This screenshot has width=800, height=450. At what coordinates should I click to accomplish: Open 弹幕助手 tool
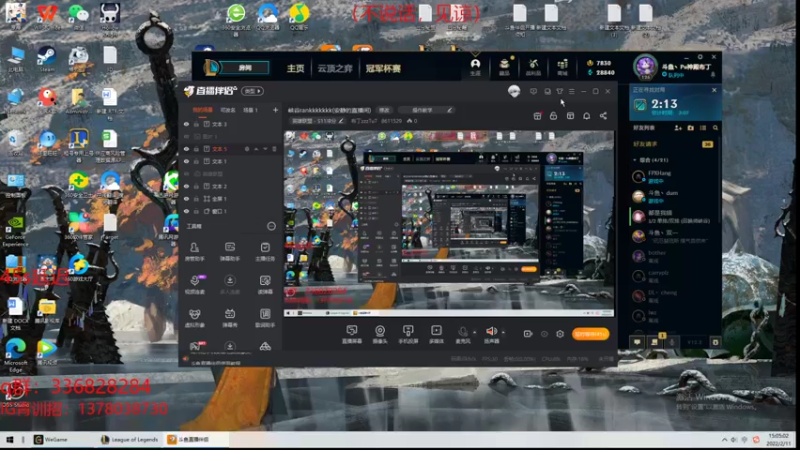(x=230, y=252)
